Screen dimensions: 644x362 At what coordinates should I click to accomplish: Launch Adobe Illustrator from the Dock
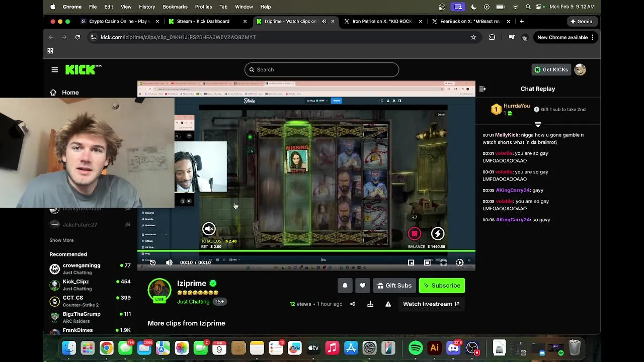pos(435,348)
